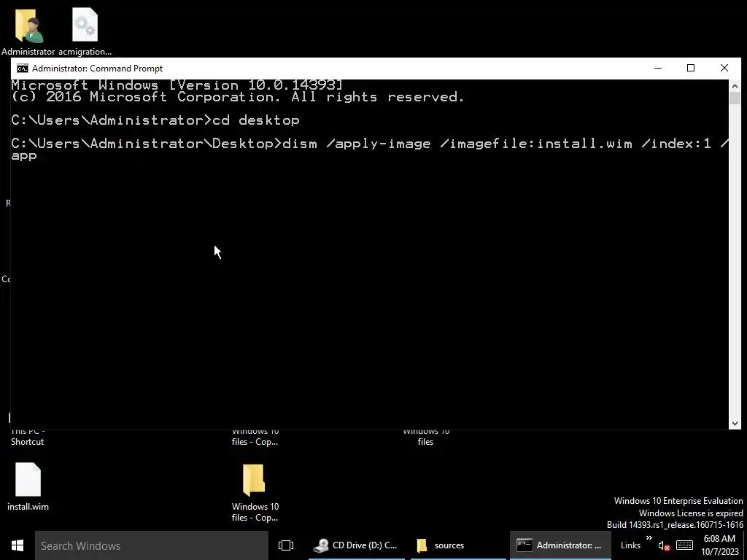
Task: Minimize the Command Prompt window
Action: (658, 68)
